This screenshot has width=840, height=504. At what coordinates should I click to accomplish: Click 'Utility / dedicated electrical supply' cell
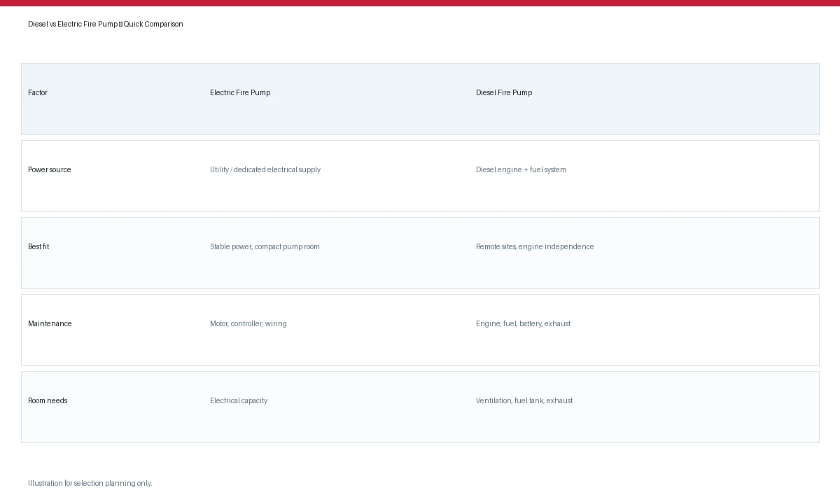click(x=265, y=169)
